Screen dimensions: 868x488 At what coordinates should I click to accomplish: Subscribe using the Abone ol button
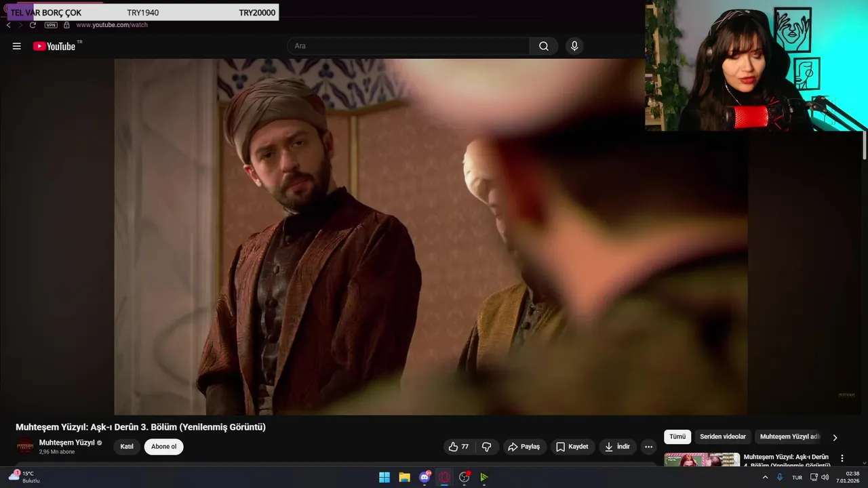[163, 447]
